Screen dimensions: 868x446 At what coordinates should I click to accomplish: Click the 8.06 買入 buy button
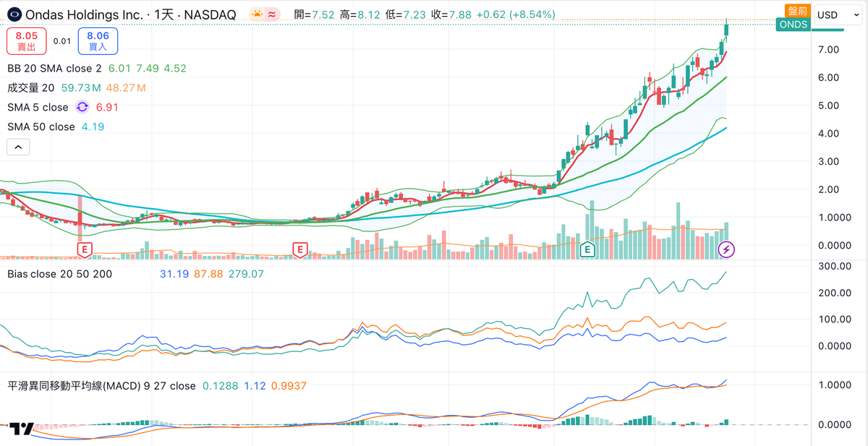click(x=98, y=41)
